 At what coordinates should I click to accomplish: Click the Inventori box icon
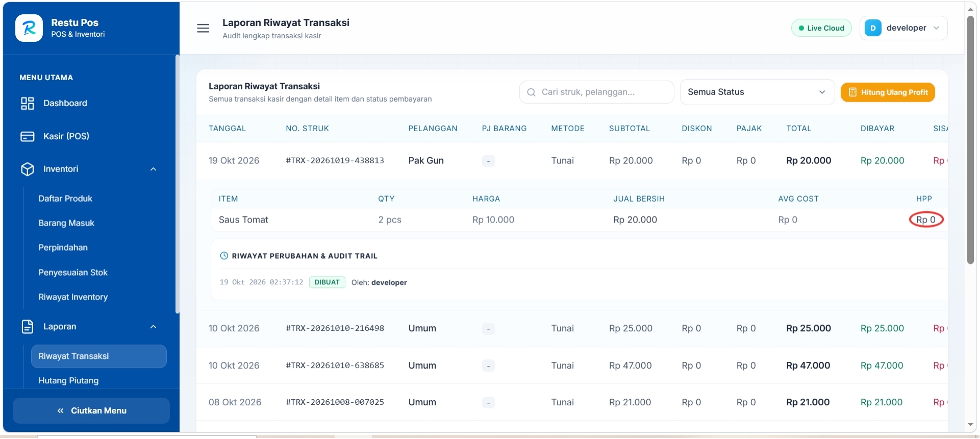click(27, 169)
